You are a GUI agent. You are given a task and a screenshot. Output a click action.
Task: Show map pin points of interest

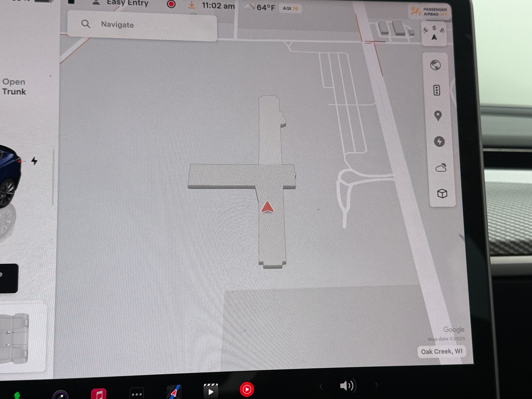[438, 116]
